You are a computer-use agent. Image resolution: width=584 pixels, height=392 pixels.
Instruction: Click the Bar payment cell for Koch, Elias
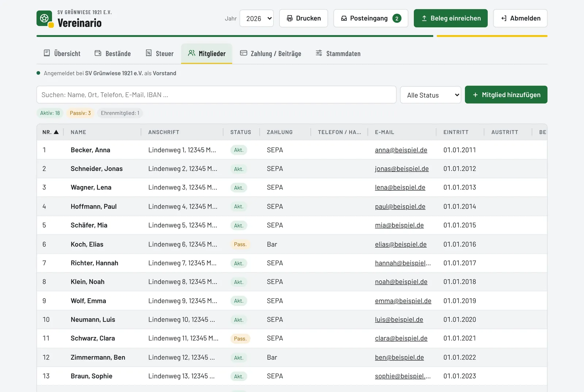point(272,244)
